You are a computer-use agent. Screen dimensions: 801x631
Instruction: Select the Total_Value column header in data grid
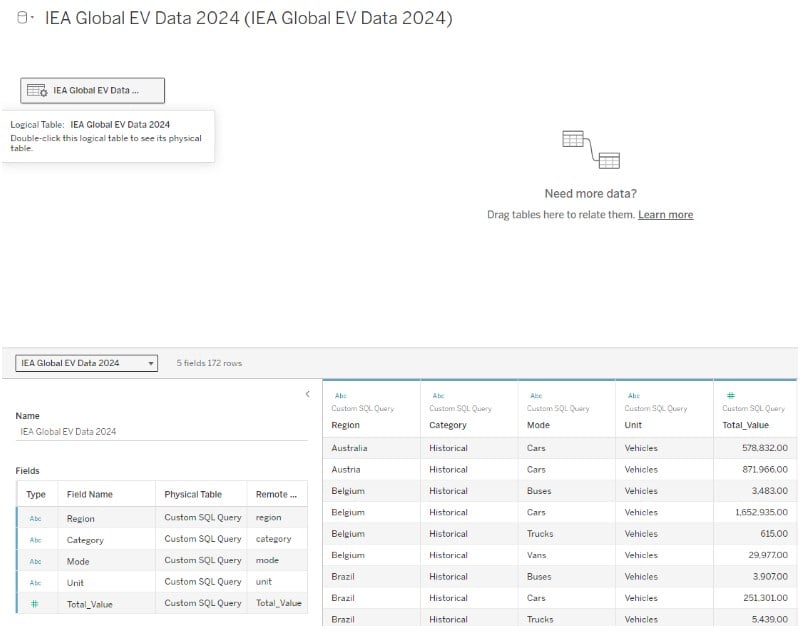pyautogui.click(x=745, y=425)
